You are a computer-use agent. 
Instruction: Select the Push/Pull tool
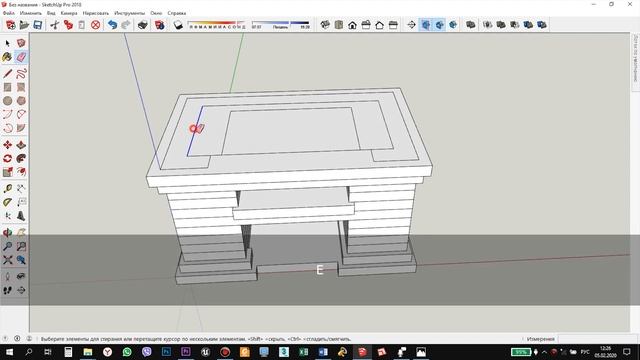[21, 145]
